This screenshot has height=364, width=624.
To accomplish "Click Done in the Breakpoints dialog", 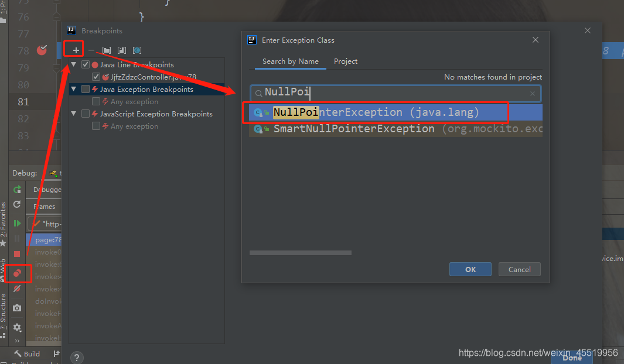I will click(572, 358).
